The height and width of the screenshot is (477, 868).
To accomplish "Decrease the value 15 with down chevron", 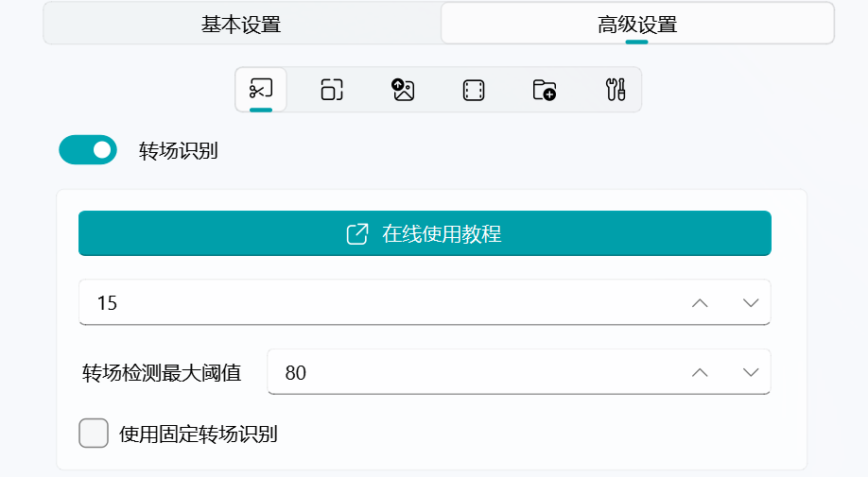I will pos(751,303).
